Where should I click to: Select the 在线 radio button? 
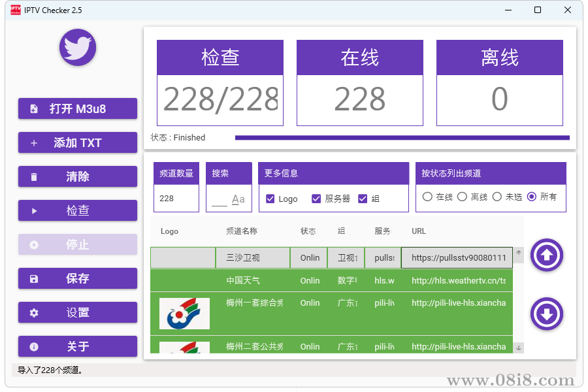click(x=427, y=197)
